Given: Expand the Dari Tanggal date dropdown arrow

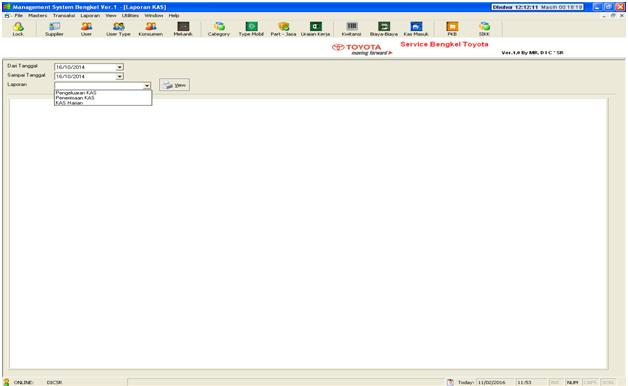Looking at the screenshot, I should pyautogui.click(x=119, y=67).
